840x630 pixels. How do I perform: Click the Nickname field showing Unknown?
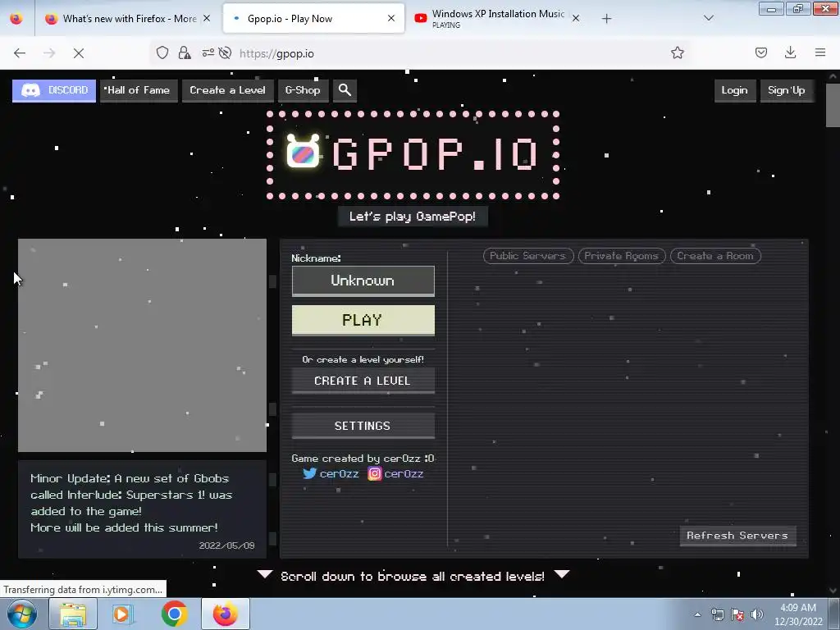[x=363, y=281]
